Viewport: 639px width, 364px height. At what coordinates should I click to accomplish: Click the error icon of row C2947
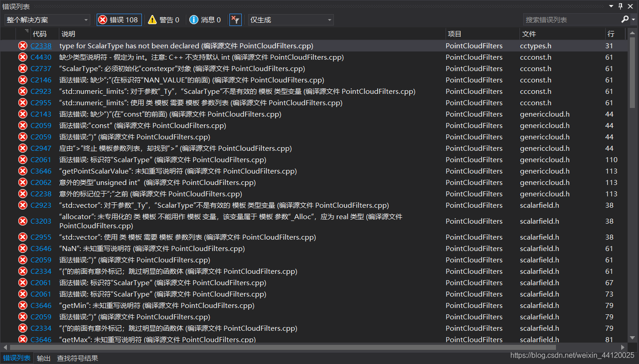click(x=22, y=148)
